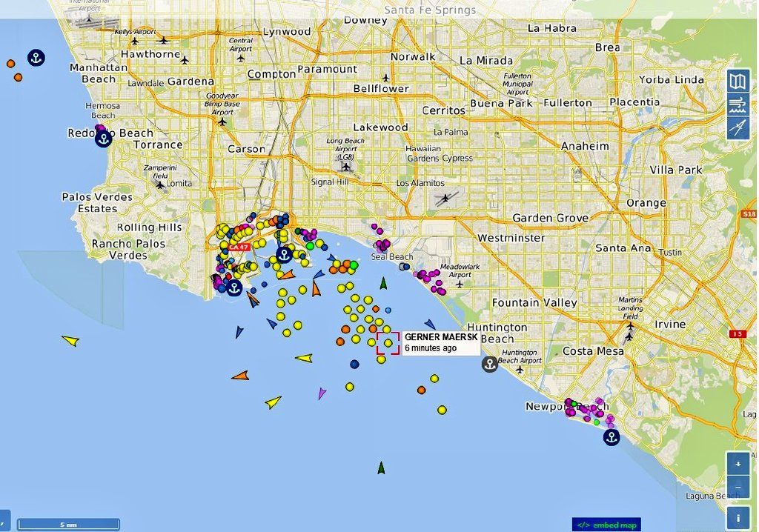Zoom out with the minus button

[738, 487]
